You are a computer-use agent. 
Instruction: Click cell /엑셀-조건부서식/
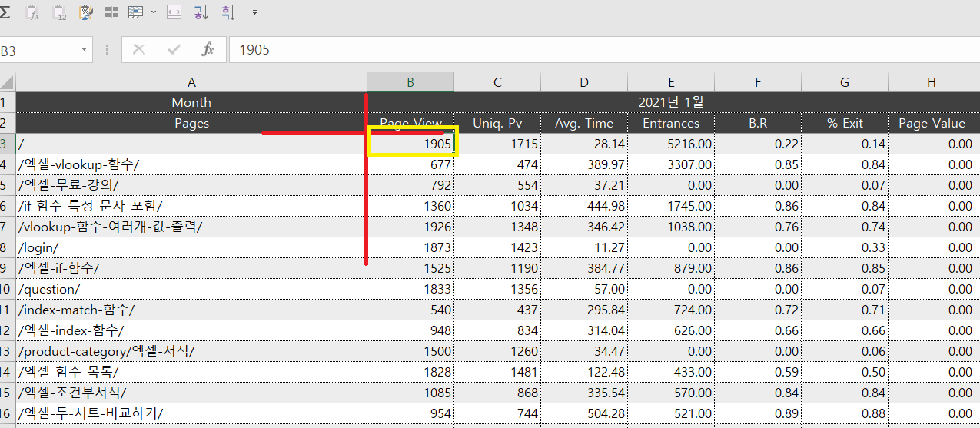tap(191, 393)
